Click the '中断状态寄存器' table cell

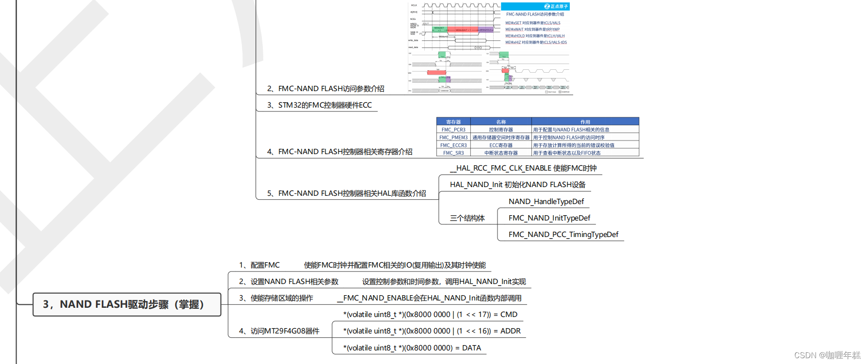pyautogui.click(x=501, y=153)
